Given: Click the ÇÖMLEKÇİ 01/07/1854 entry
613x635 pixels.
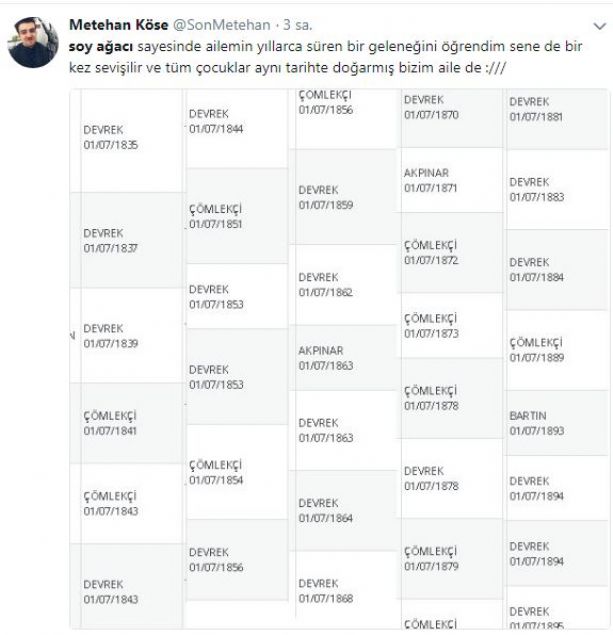Looking at the screenshot, I should pos(216,472).
